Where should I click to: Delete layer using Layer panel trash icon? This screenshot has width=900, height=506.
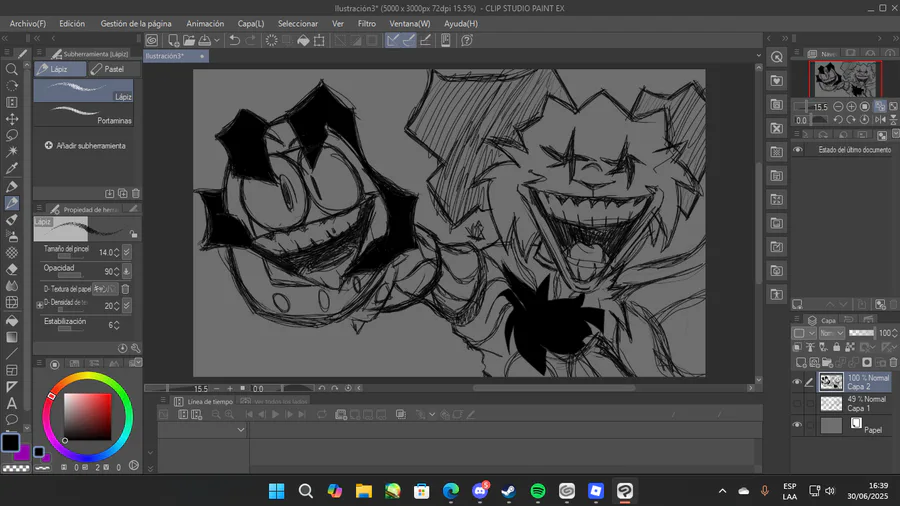click(893, 362)
